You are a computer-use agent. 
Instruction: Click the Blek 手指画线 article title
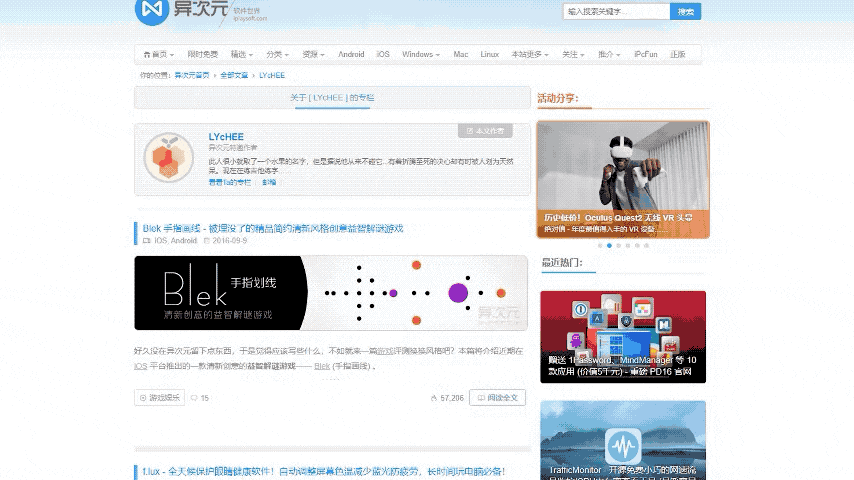[273, 228]
